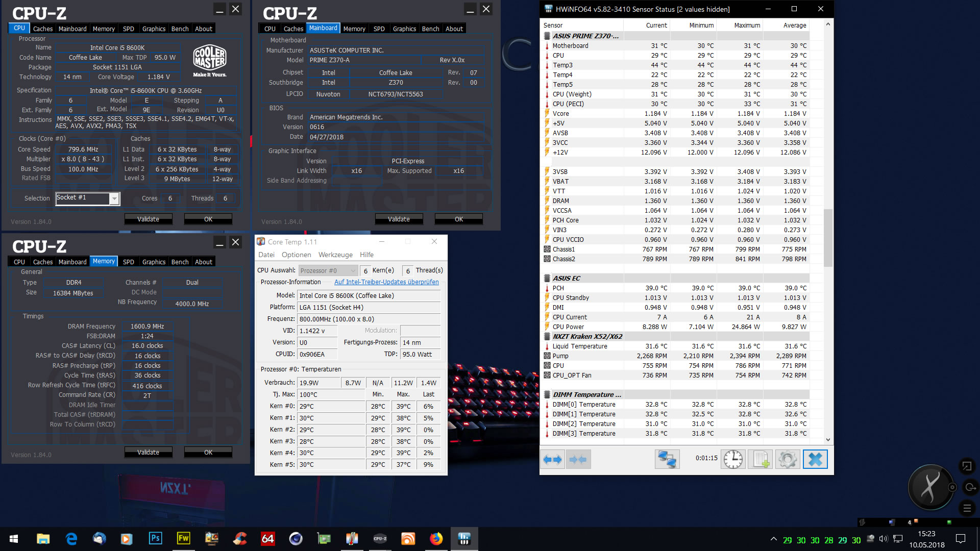Click the Intel-Treiber-Updates überprüfen link

[386, 282]
